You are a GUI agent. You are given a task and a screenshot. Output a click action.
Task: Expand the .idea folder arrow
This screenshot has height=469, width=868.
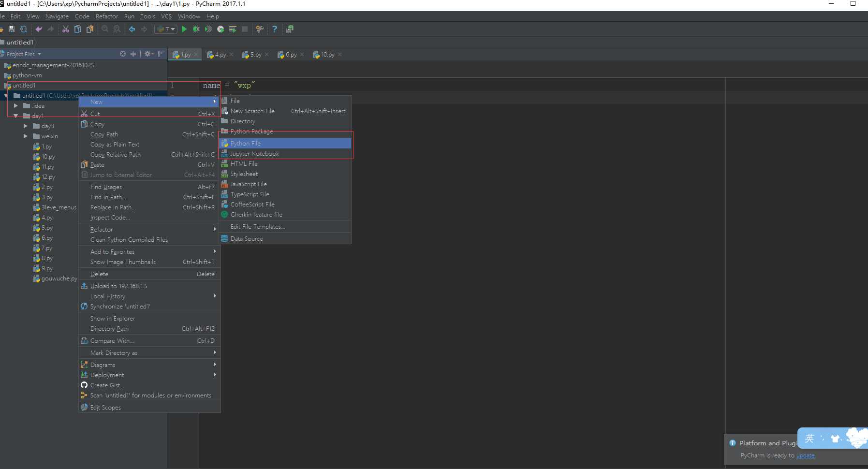tap(16, 105)
